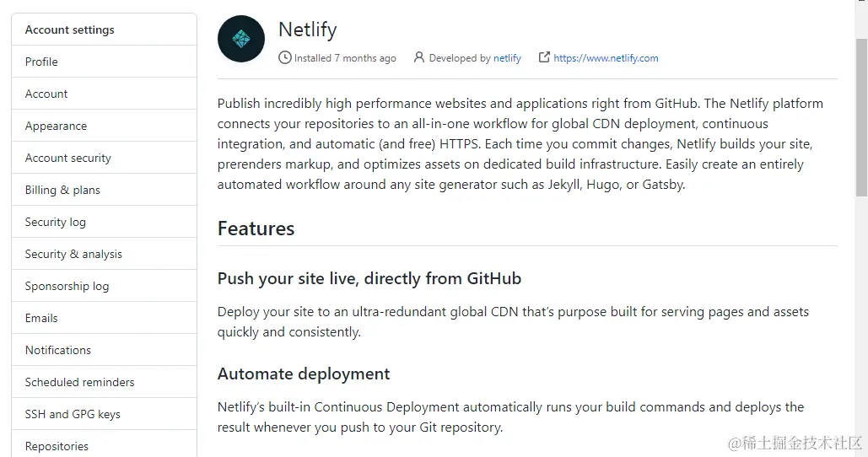Open the https://www.netlify.com link

tap(606, 58)
